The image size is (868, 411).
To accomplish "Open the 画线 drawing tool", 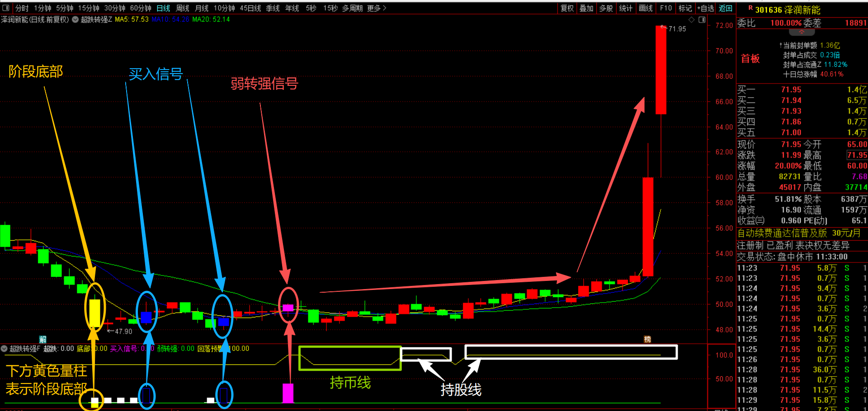I will (x=646, y=8).
